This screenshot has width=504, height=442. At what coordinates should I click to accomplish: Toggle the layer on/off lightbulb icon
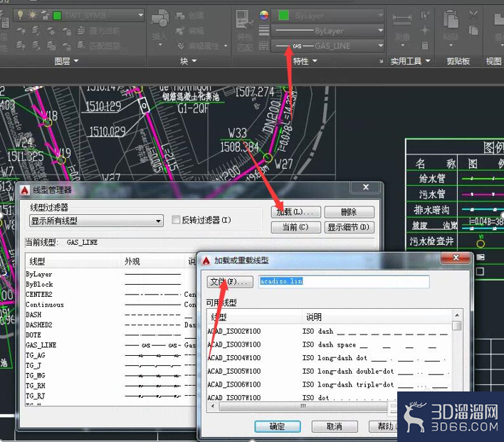pos(20,15)
